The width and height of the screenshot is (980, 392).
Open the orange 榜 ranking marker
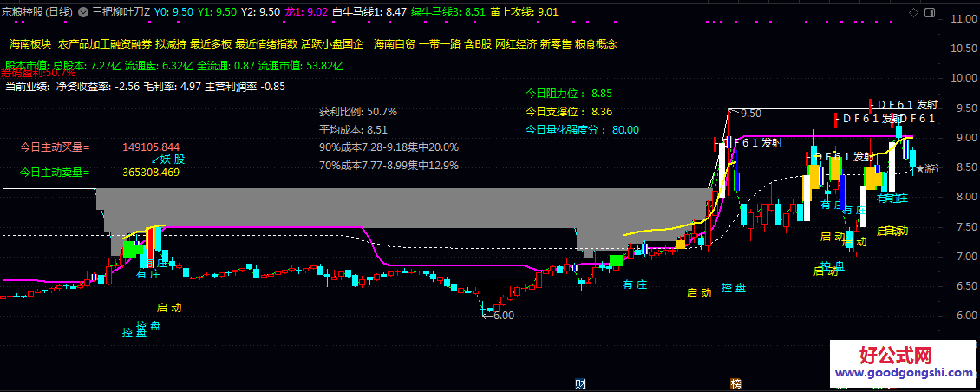[735, 382]
